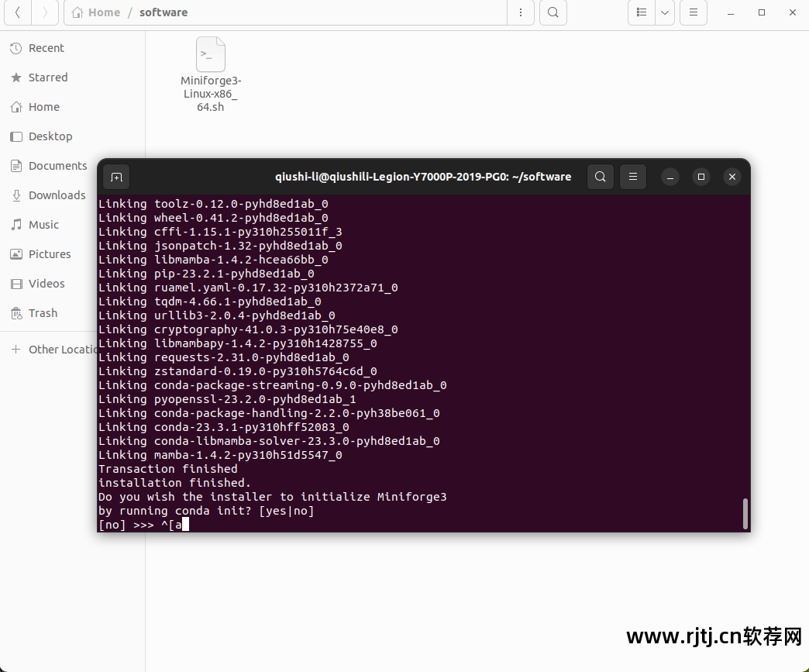Open the file manager hamburger menu
This screenshot has width=809, height=672.
[x=694, y=12]
